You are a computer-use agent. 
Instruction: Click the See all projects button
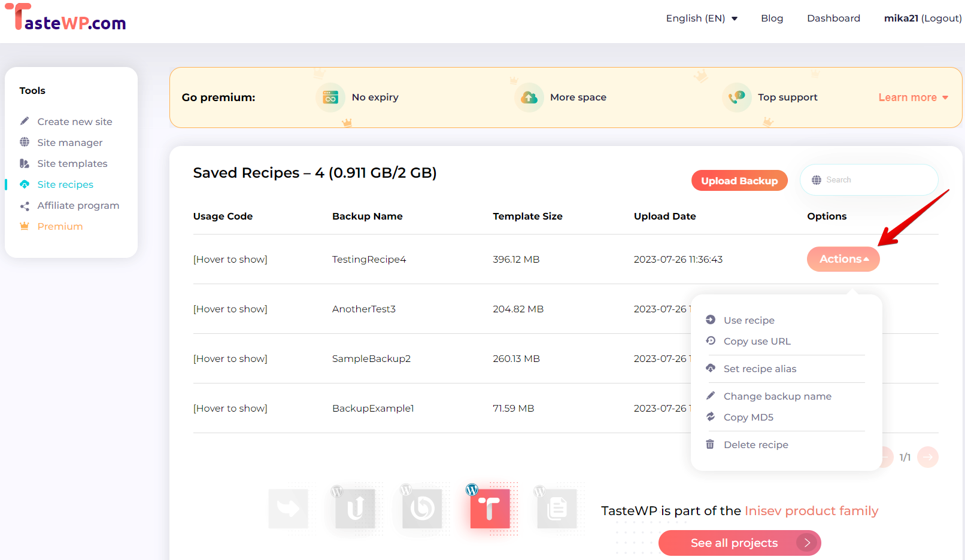tap(739, 543)
